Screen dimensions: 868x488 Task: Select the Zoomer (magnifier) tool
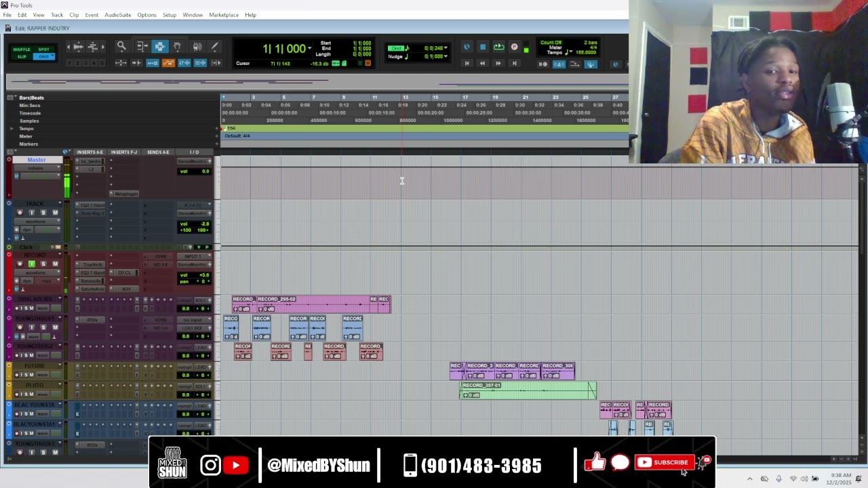pyautogui.click(x=121, y=46)
